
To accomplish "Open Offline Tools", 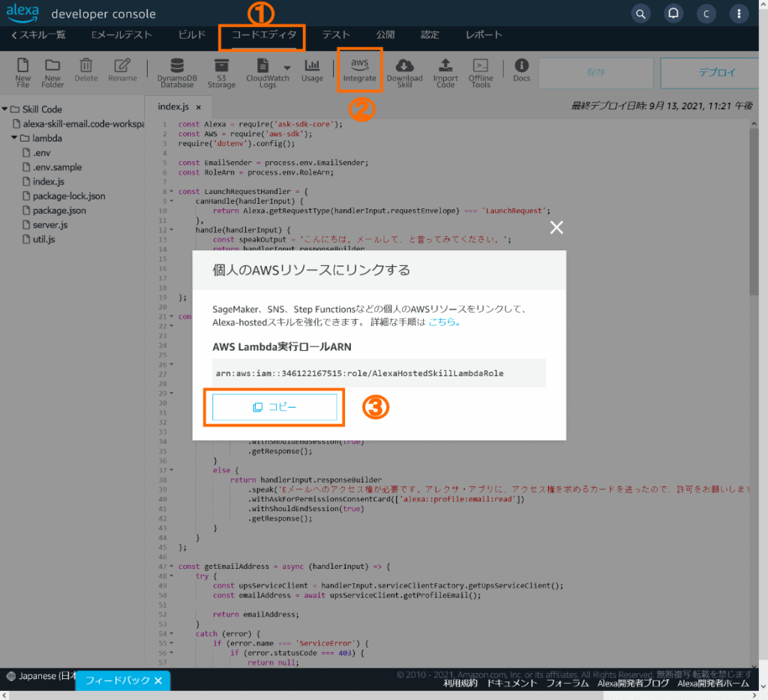I will click(481, 73).
